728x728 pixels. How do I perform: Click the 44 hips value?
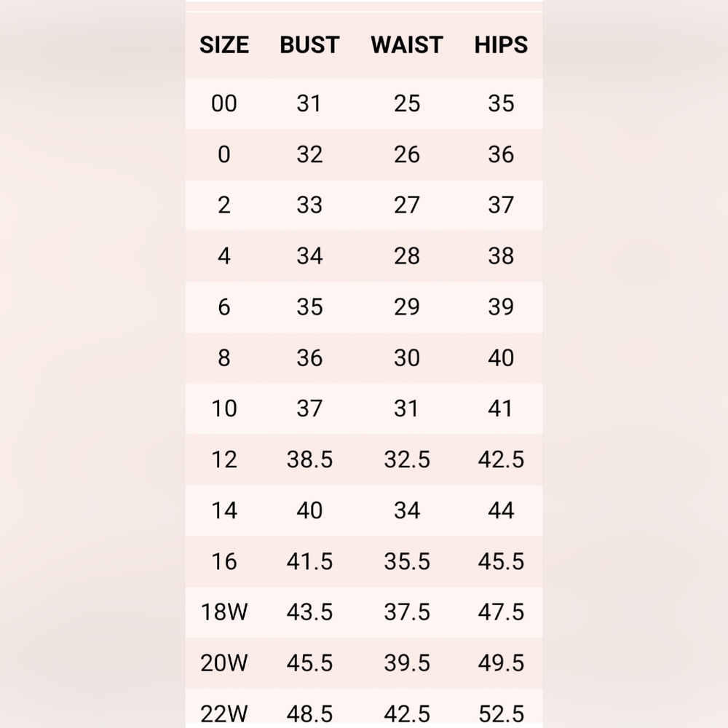coord(501,511)
